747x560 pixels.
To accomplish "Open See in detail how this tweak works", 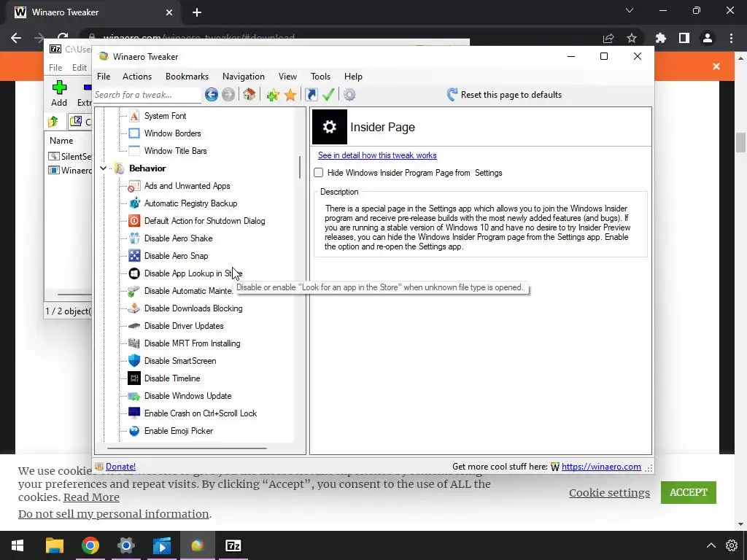I will click(x=377, y=155).
